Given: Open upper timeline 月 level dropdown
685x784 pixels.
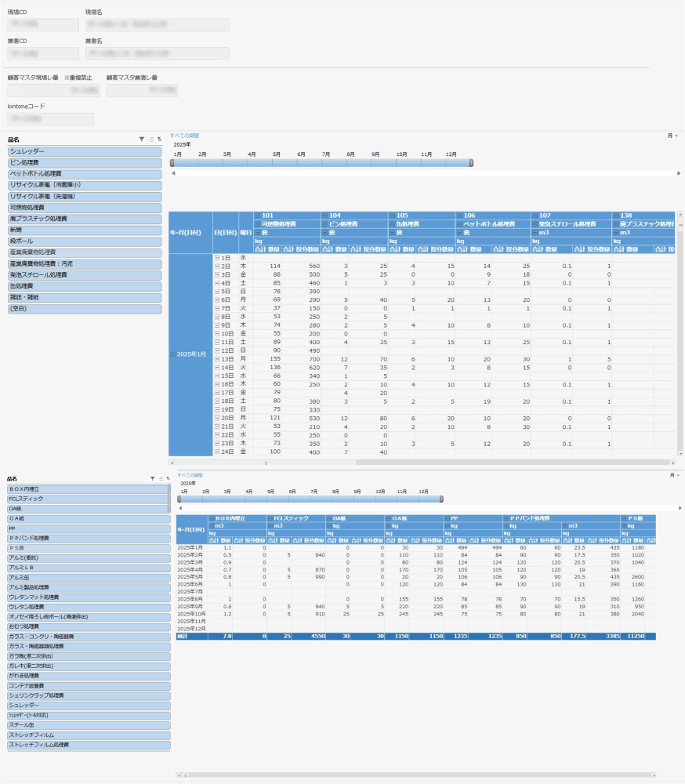Looking at the screenshot, I should (x=672, y=136).
